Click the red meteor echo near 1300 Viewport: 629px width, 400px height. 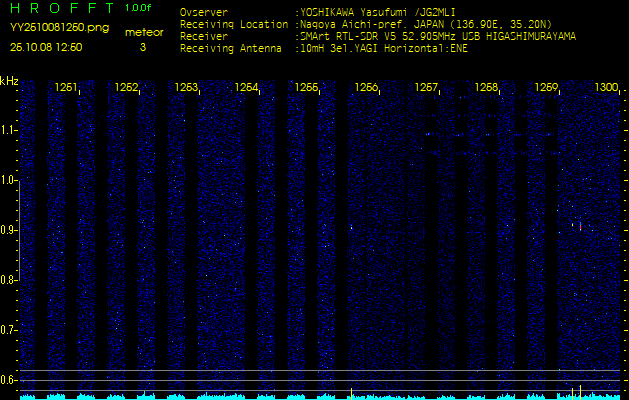pos(580,226)
